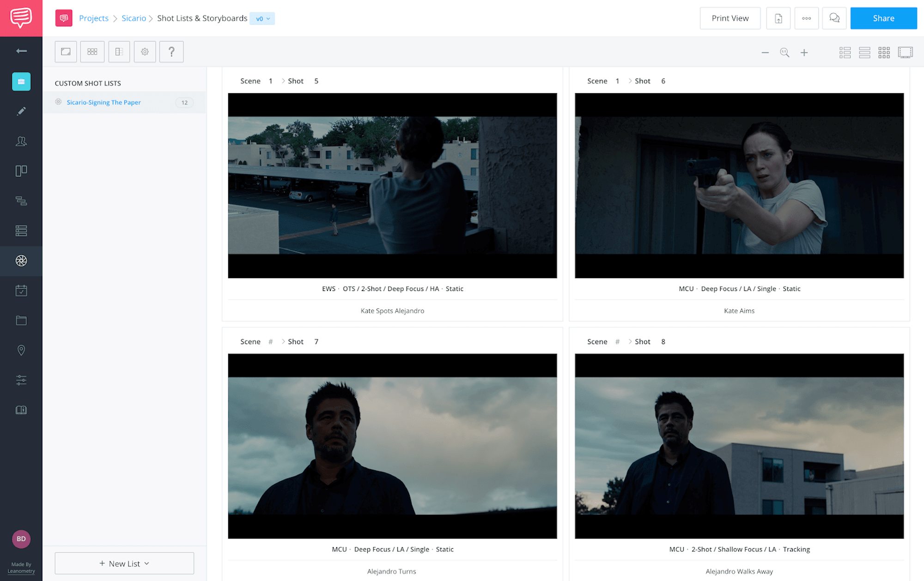The width and height of the screenshot is (924, 581).
Task: Go back using the left arrow icon
Action: pyautogui.click(x=21, y=51)
